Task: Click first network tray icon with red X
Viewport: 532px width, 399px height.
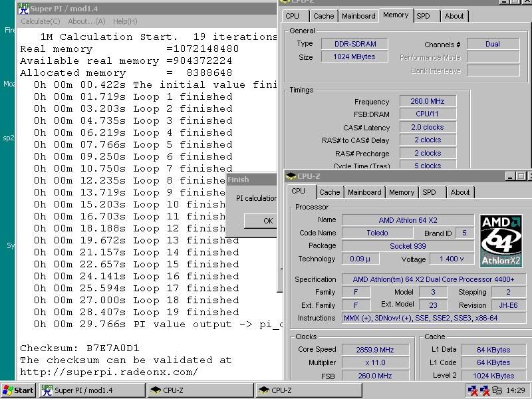Action: point(473,390)
